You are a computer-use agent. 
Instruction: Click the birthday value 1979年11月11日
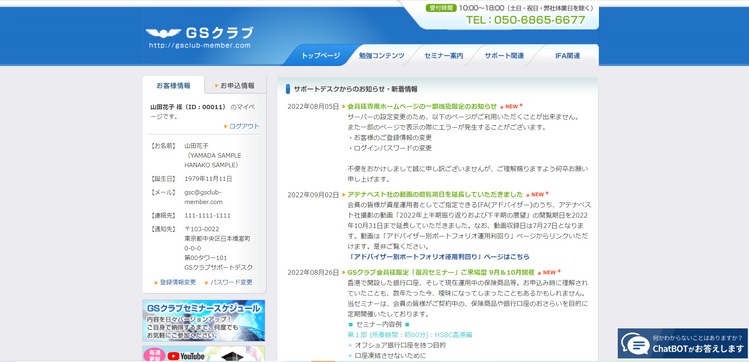(208, 179)
